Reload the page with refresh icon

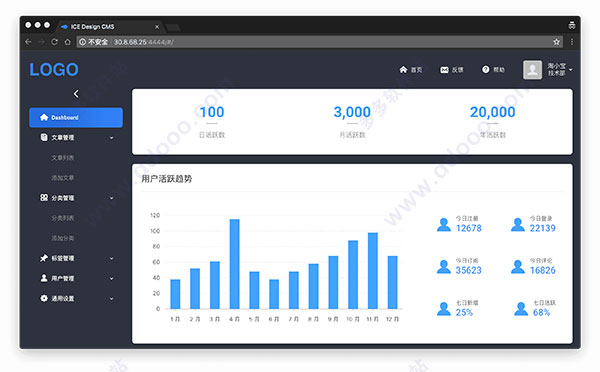[54, 42]
